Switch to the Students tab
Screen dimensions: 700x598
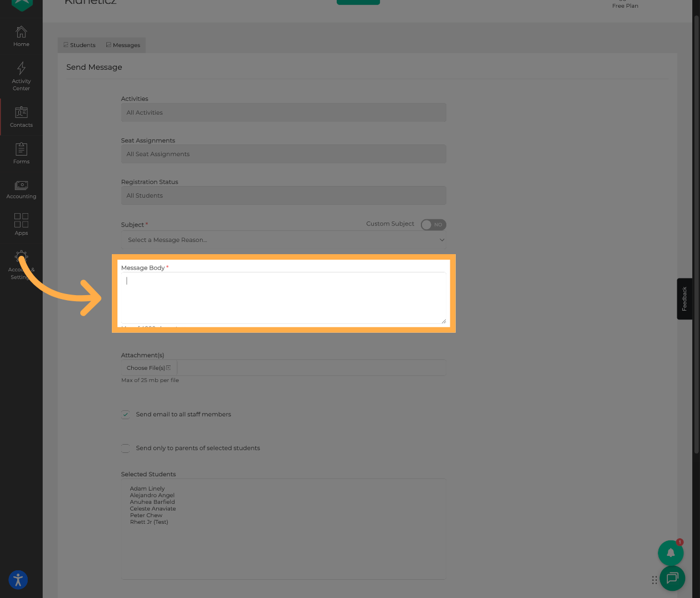click(x=80, y=45)
